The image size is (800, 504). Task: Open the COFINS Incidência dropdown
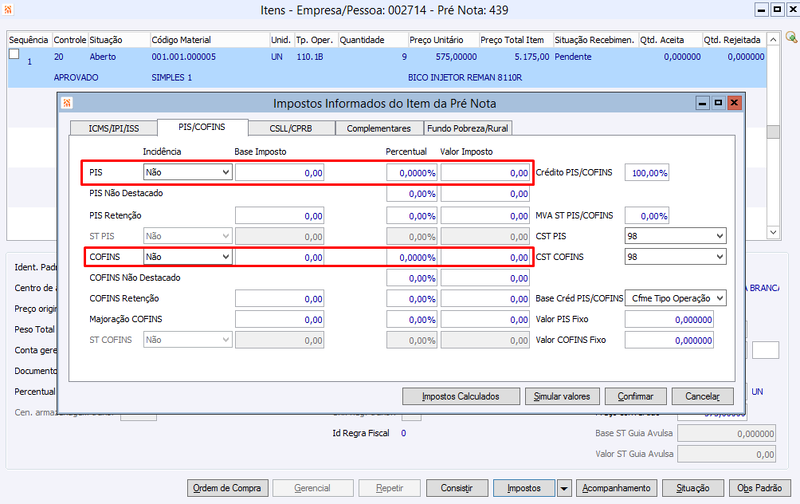tap(187, 257)
